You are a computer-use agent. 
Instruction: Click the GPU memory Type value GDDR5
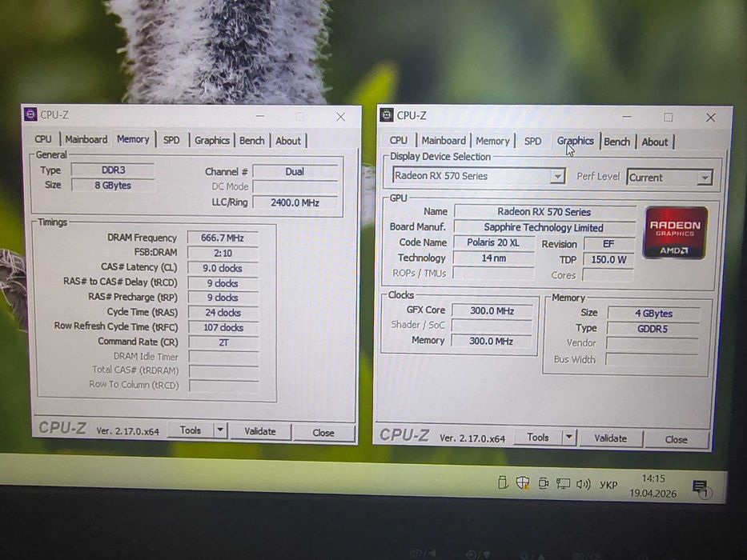[x=653, y=329]
